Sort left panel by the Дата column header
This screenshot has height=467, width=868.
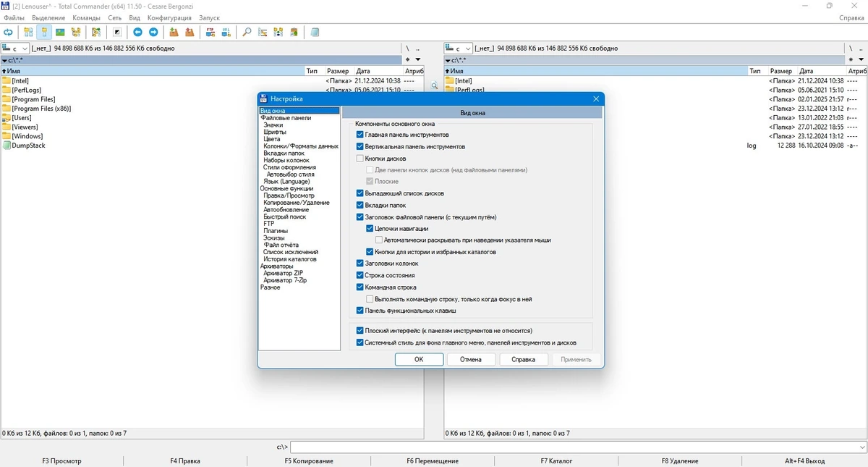[x=378, y=71]
